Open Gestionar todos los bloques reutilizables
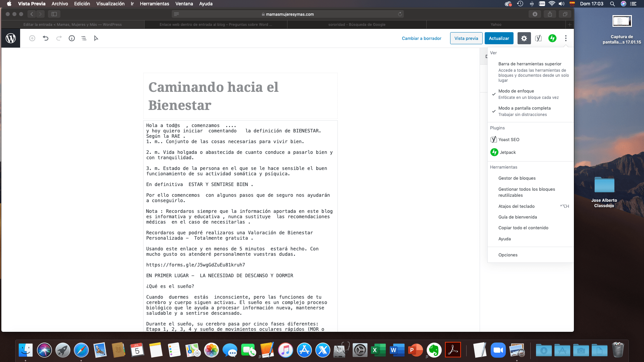The height and width of the screenshot is (362, 644). click(x=530, y=192)
